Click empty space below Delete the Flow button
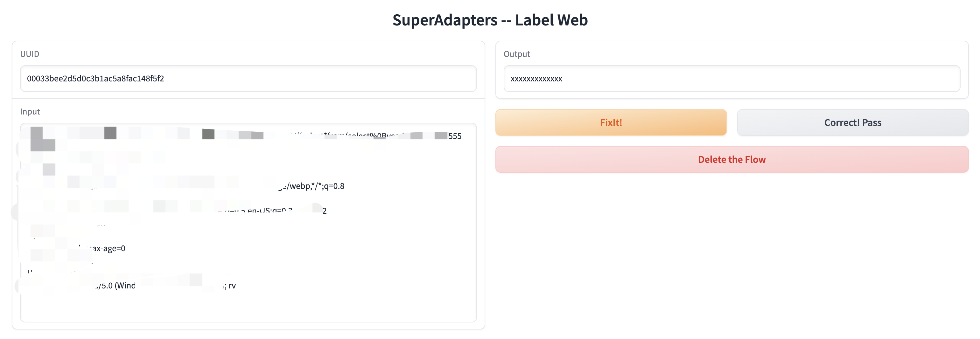Screen dimensions: 980x339 (732, 251)
